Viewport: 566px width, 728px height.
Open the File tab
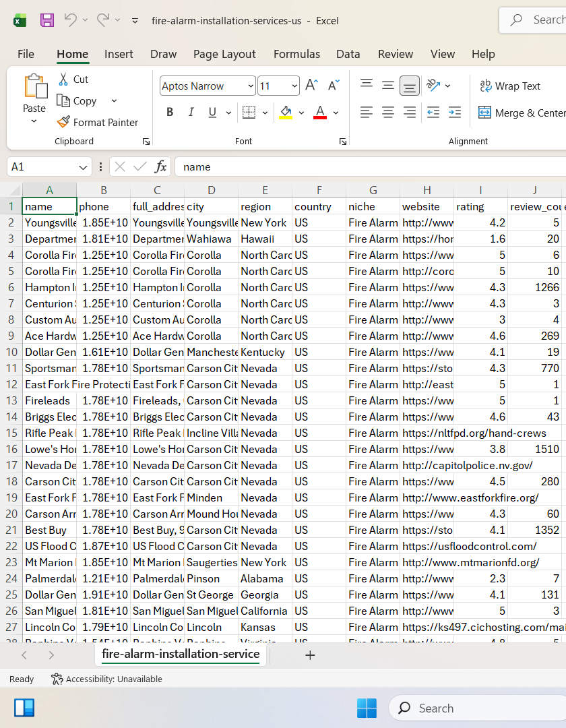pyautogui.click(x=26, y=55)
